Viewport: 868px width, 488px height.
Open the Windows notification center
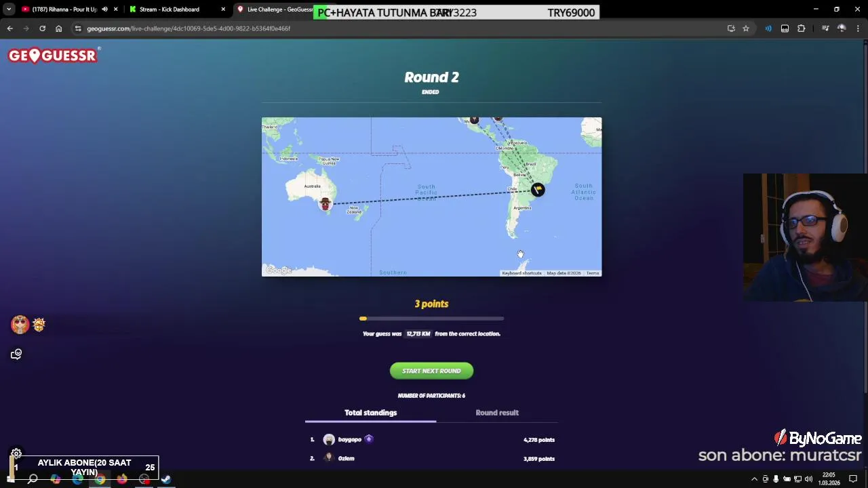[853, 479]
